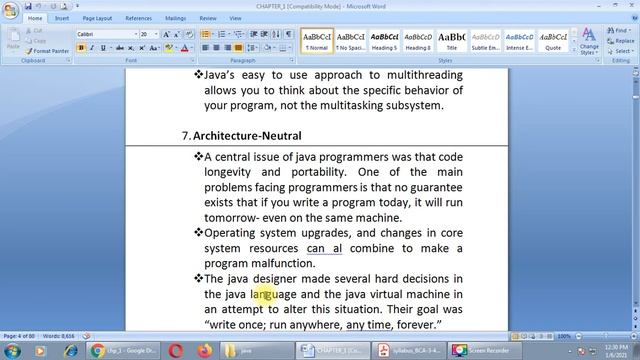The width and height of the screenshot is (640, 360).
Task: Toggle Italic formatting
Action: click(92, 48)
